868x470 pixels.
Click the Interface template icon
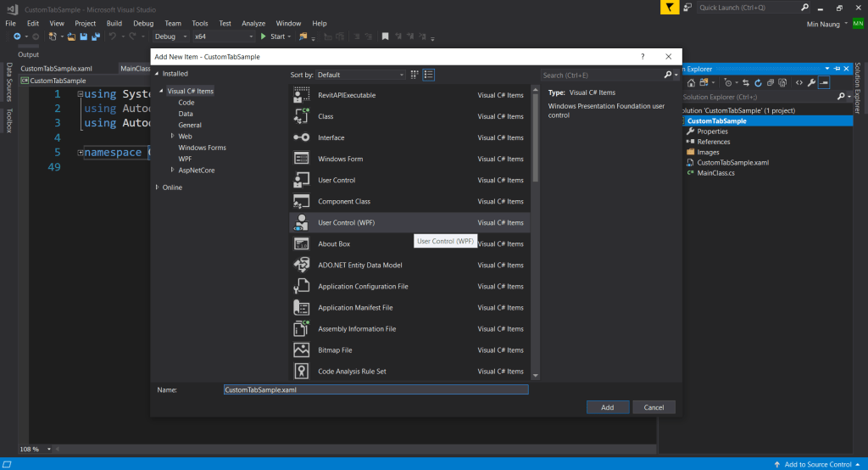(301, 137)
